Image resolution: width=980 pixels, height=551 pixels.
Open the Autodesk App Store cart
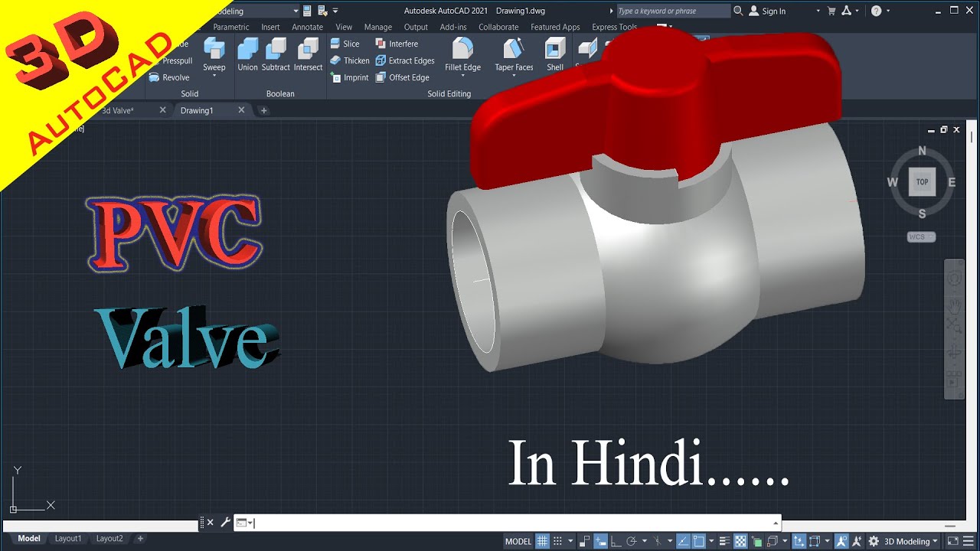(x=831, y=11)
